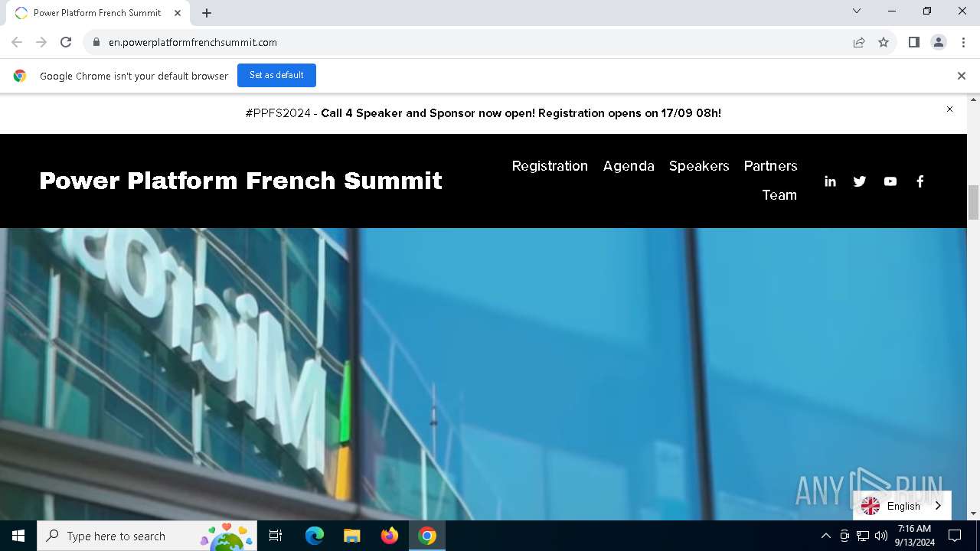The height and width of the screenshot is (551, 980).
Task: Toggle the Chrome side panel icon
Action: (913, 42)
